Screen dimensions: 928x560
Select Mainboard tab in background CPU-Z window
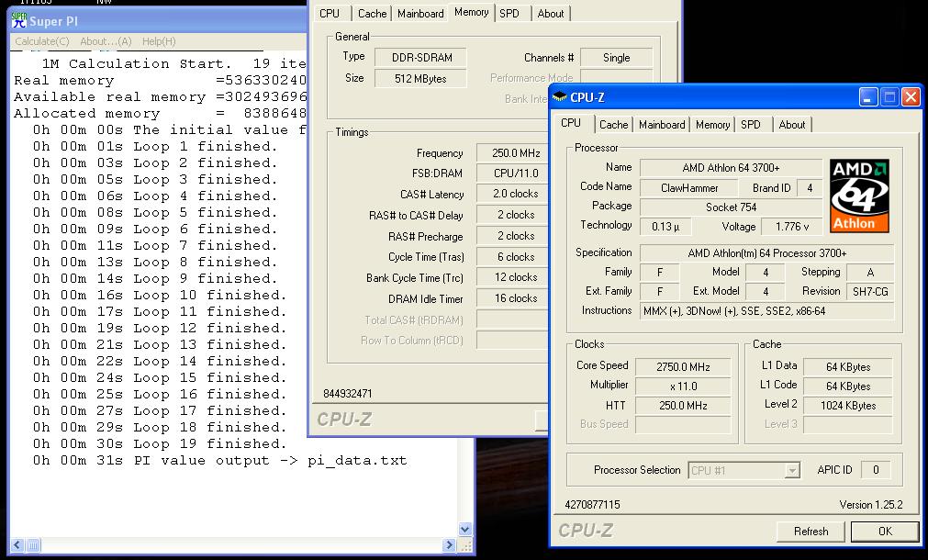420,13
